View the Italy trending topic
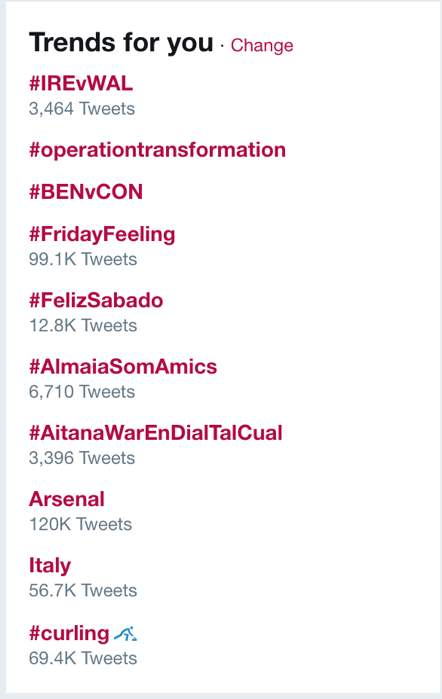Viewport: 442px width, 699px height. pos(50,566)
